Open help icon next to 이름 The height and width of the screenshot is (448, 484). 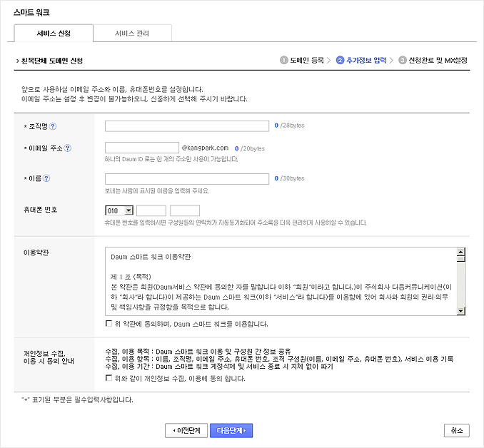click(x=46, y=178)
